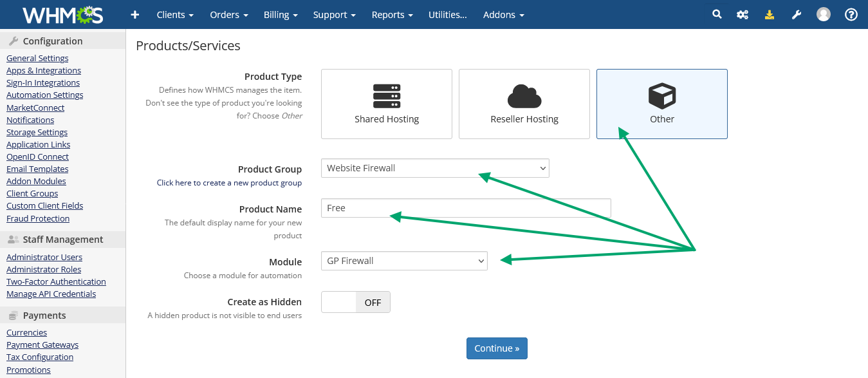
Task: Open Client Groups link
Action: (32, 194)
